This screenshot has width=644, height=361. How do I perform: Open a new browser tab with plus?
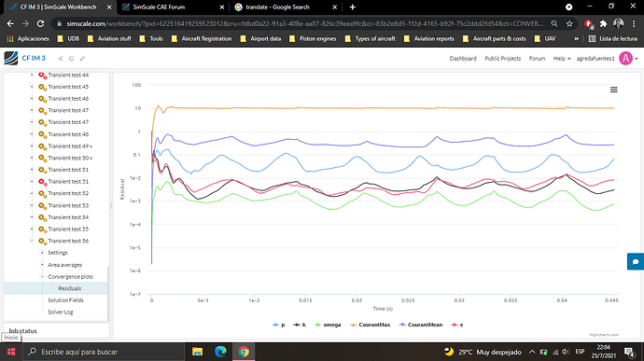(x=353, y=7)
